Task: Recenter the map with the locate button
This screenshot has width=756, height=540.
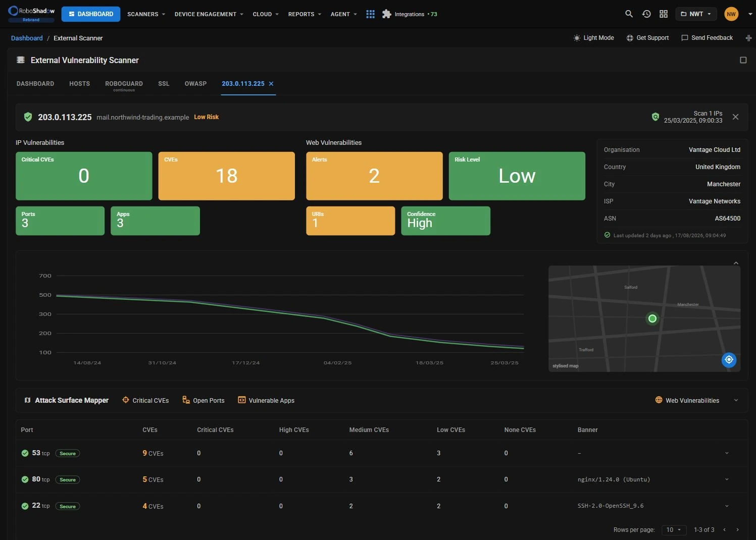Action: point(729,359)
